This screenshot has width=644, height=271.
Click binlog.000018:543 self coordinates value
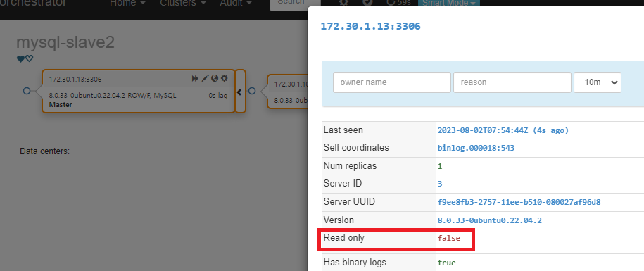click(476, 148)
